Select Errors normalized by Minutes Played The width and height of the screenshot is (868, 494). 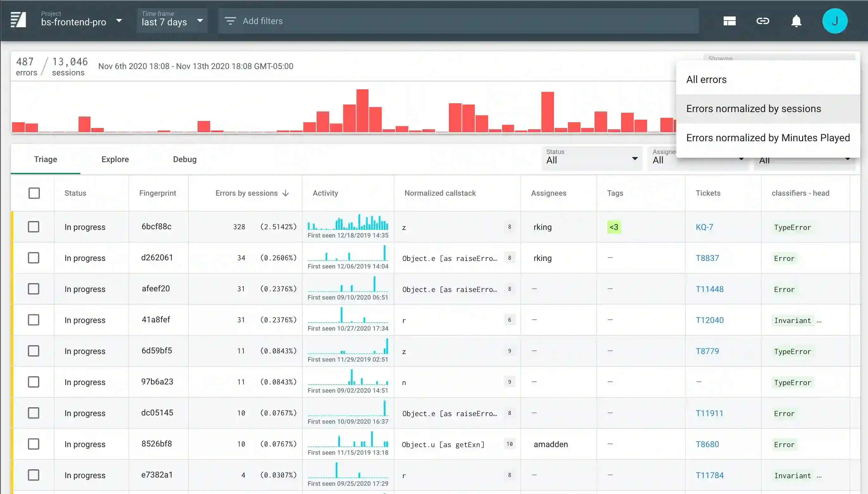tap(768, 138)
